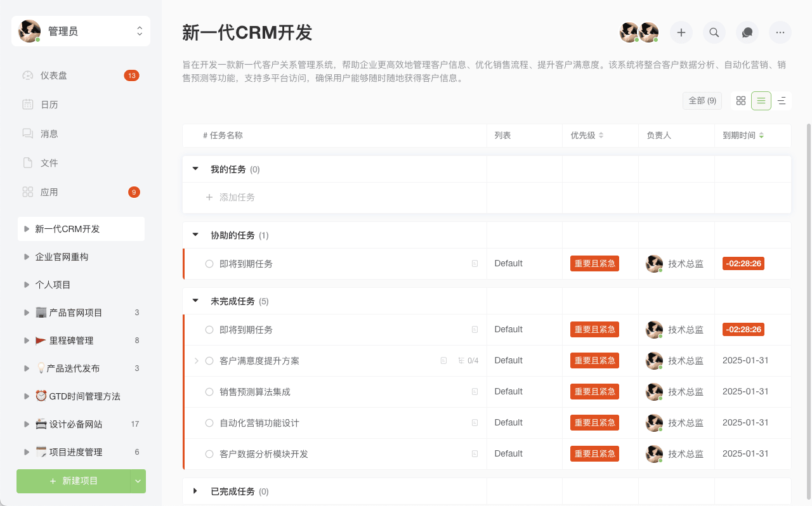Click the 重要且紧急 priority tag of 销售预测算法集成
812x506 pixels.
pyautogui.click(x=594, y=392)
